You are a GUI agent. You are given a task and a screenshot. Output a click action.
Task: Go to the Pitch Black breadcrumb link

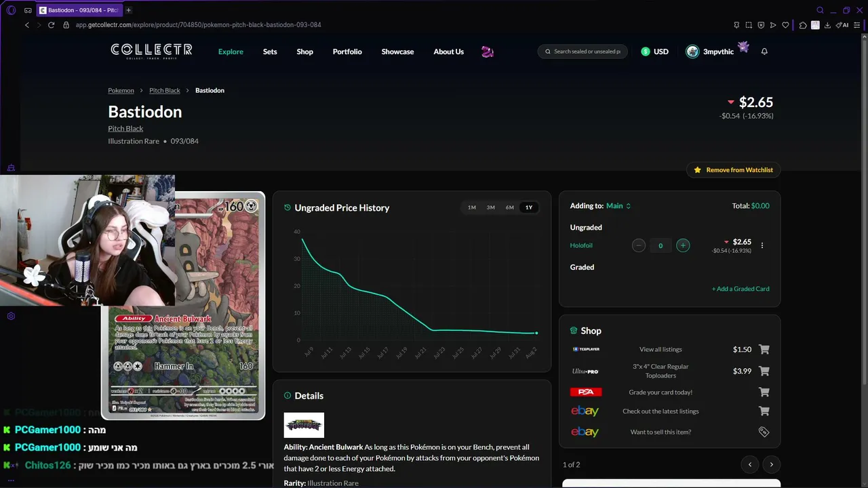165,90
